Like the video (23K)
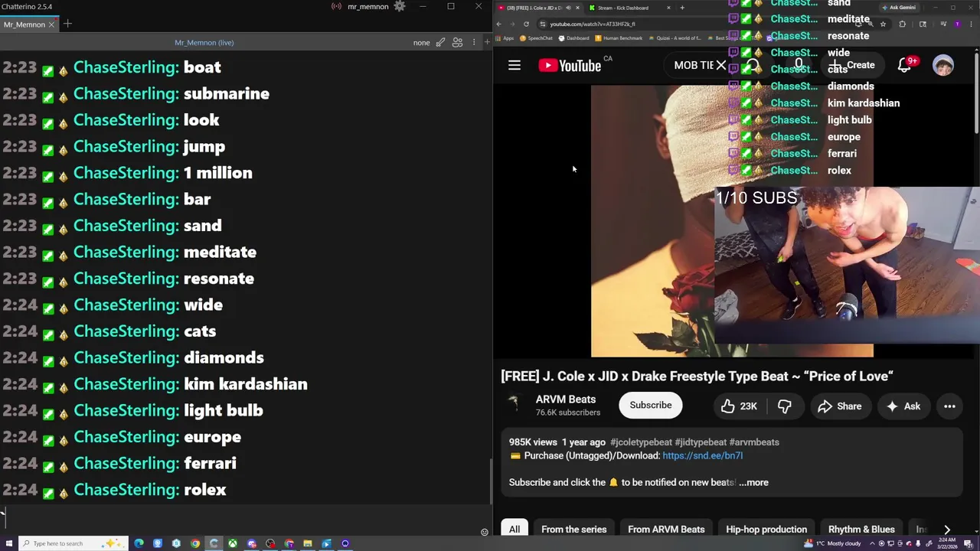 (739, 406)
